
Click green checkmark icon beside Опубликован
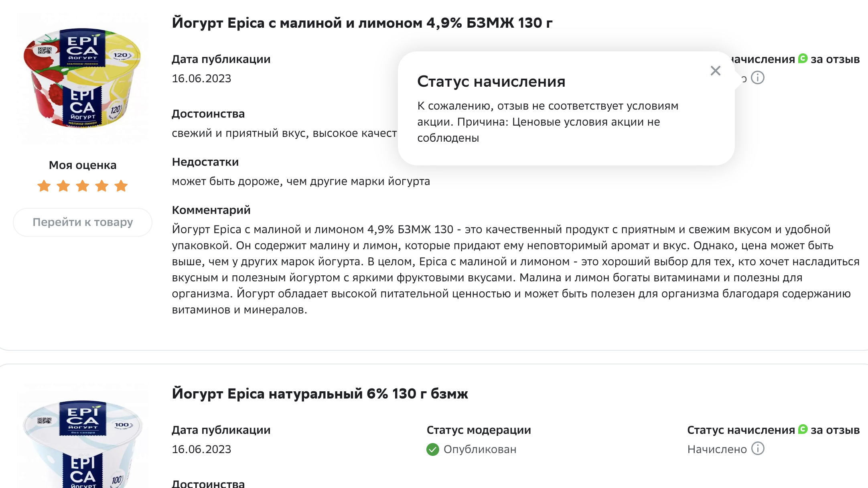tap(432, 449)
